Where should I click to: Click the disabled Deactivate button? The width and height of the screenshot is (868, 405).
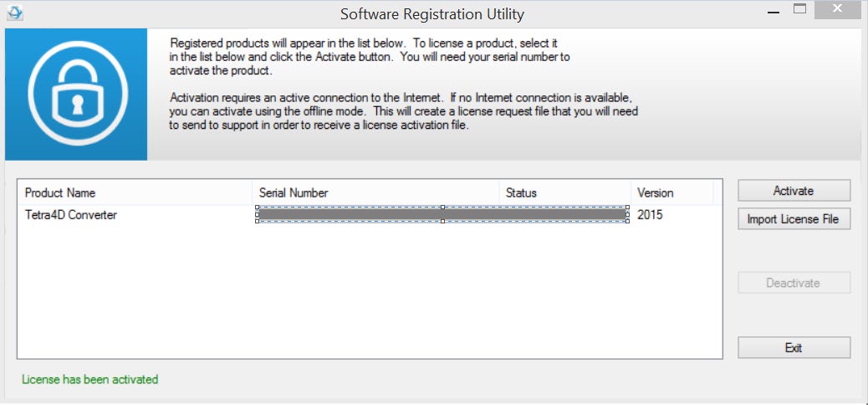pos(794,283)
